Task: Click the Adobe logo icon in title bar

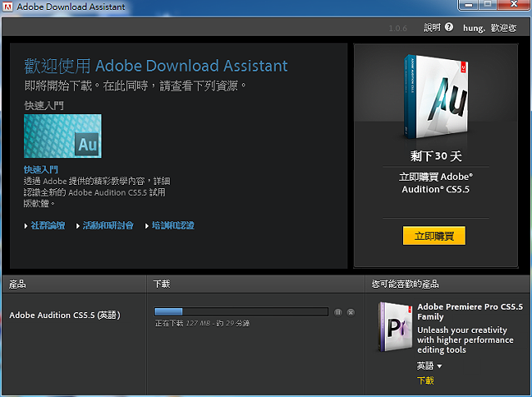Action: (x=7, y=7)
